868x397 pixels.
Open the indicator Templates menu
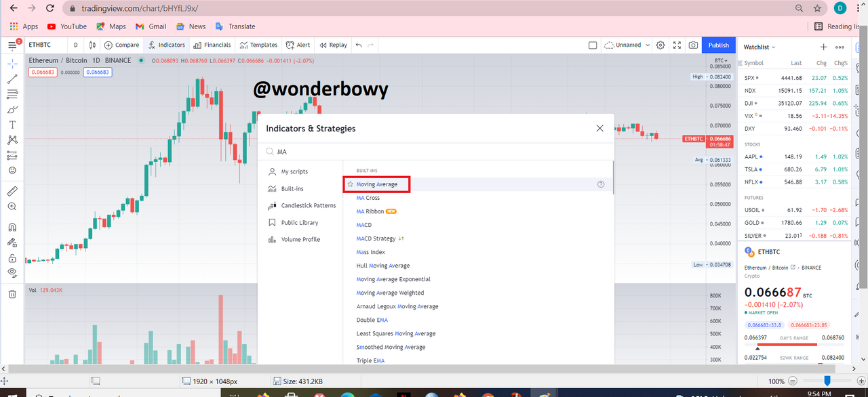(258, 45)
